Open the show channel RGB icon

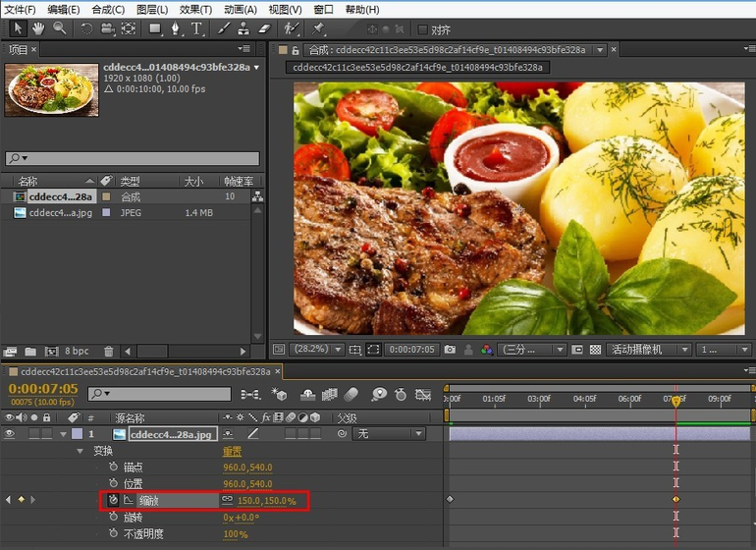point(486,349)
